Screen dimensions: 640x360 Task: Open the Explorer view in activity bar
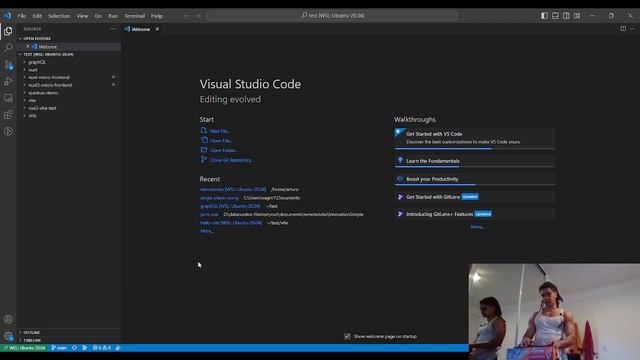[x=8, y=31]
